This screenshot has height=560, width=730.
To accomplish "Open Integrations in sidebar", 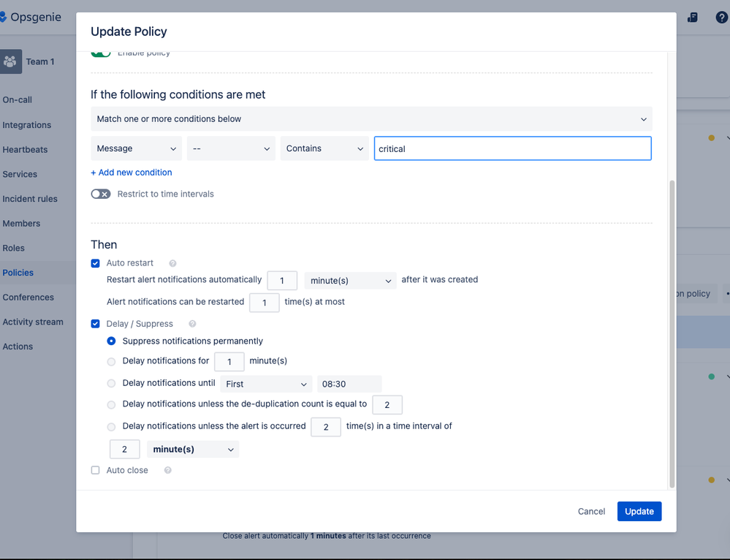I will (x=26, y=125).
